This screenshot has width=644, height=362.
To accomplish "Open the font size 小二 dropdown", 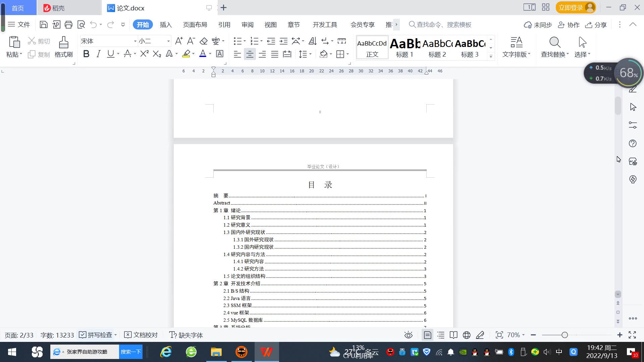I will (x=168, y=41).
